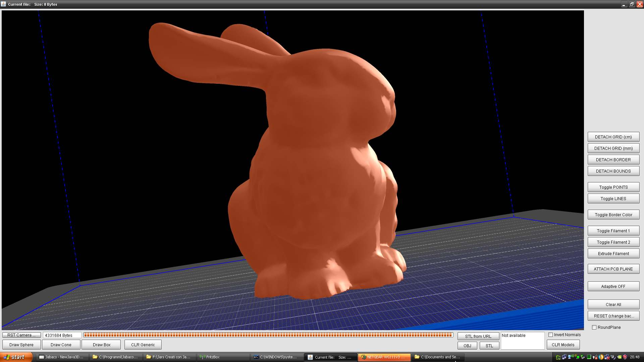Open the Windows start button
The image size is (644, 362).
pyautogui.click(x=16, y=357)
